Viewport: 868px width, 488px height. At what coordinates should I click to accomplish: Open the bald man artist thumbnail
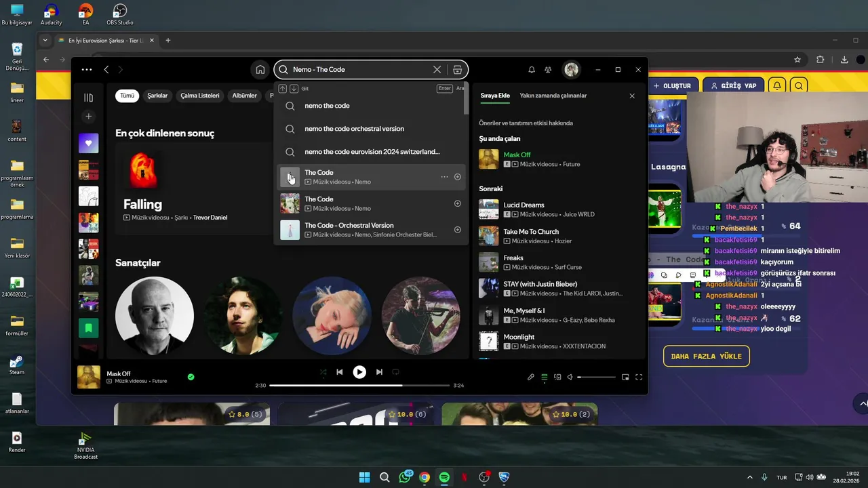[x=155, y=316]
